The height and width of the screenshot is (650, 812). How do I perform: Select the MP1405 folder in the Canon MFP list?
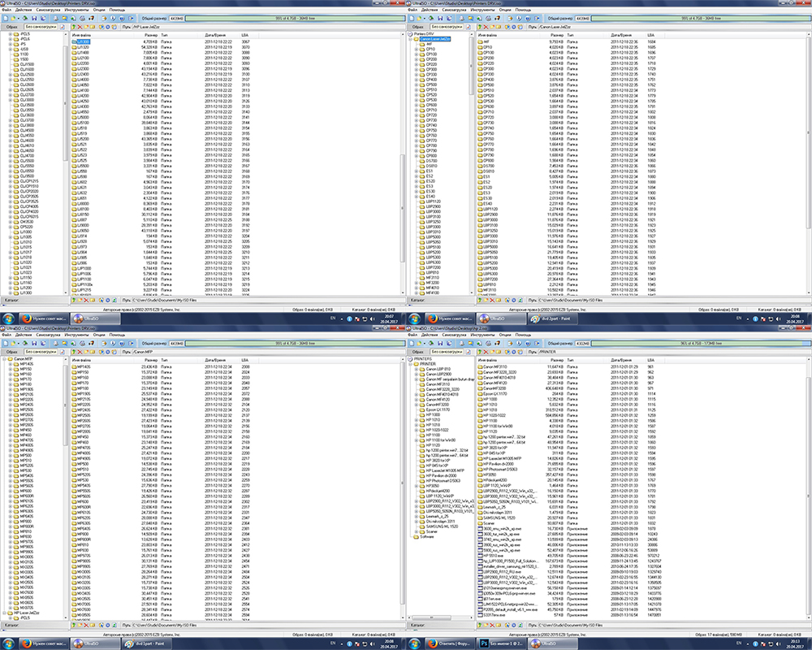click(x=83, y=365)
